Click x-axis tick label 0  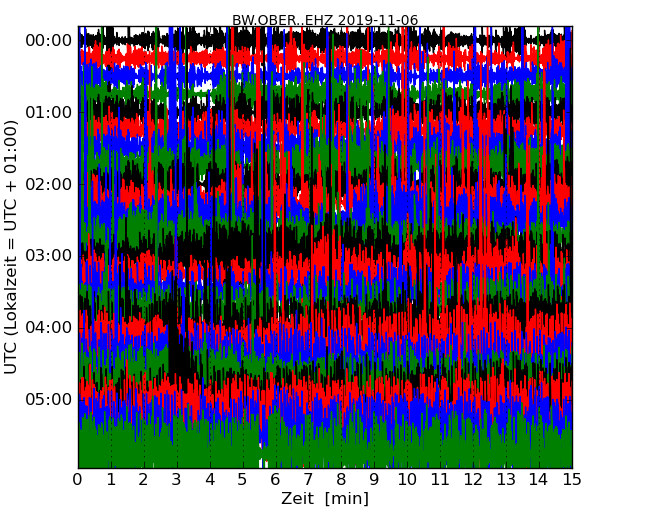tap(78, 480)
